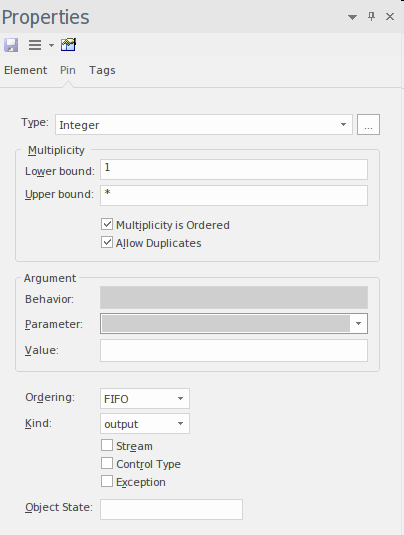Click the Object State input field
Viewport: 404px width, 535px height.
[x=171, y=509]
